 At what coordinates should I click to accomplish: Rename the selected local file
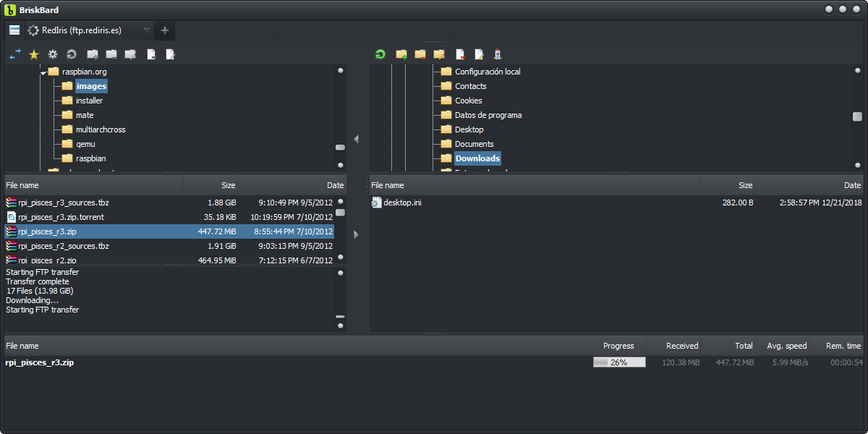point(479,54)
